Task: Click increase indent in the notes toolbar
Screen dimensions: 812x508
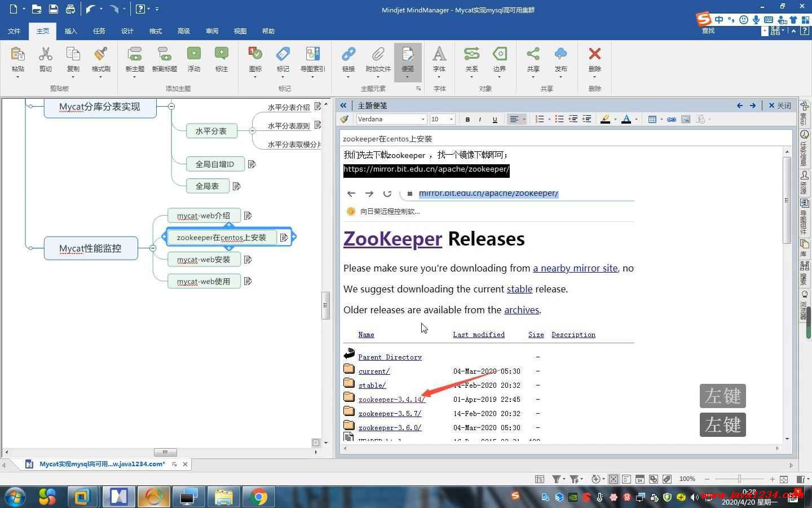Action: 586,119
